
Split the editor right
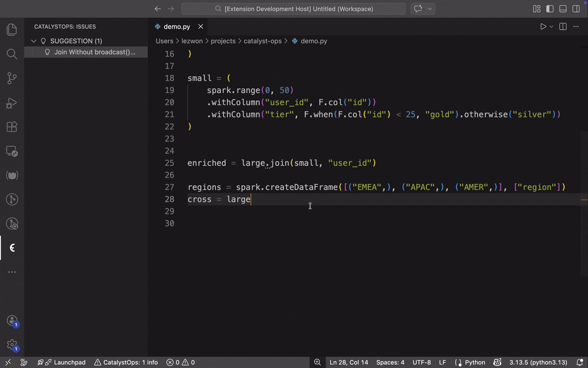563,27
